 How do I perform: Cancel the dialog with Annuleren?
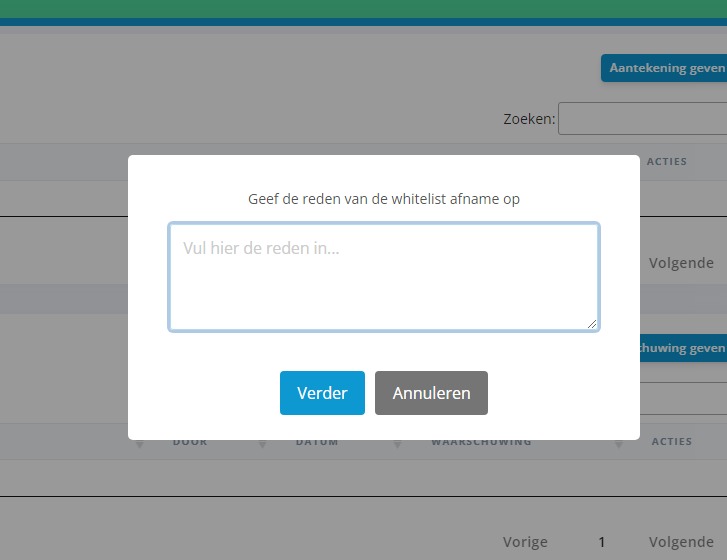[431, 393]
